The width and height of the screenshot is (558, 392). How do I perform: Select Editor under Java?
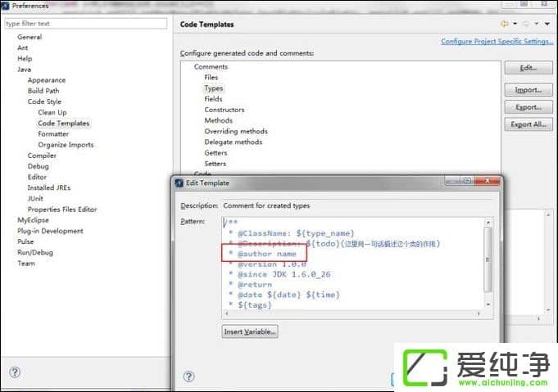pos(37,177)
